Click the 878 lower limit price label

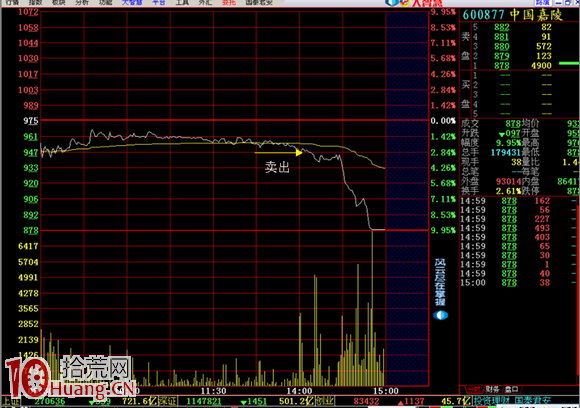pos(30,230)
